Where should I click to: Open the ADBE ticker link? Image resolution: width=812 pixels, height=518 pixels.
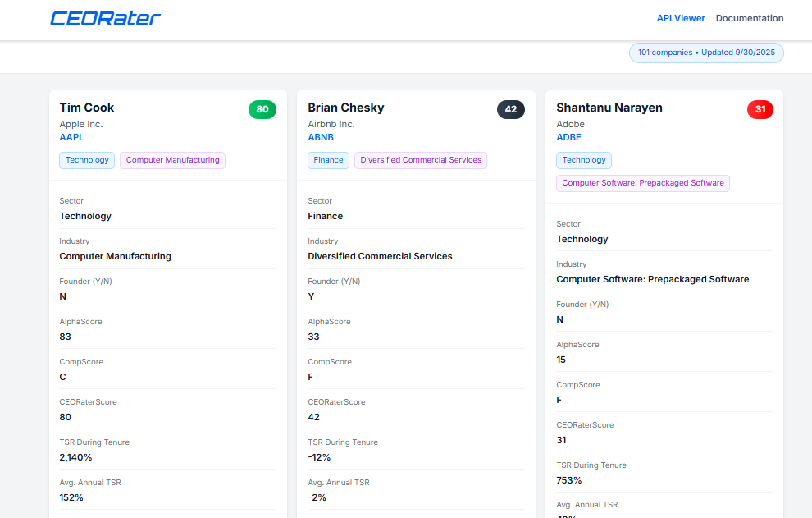tap(568, 137)
